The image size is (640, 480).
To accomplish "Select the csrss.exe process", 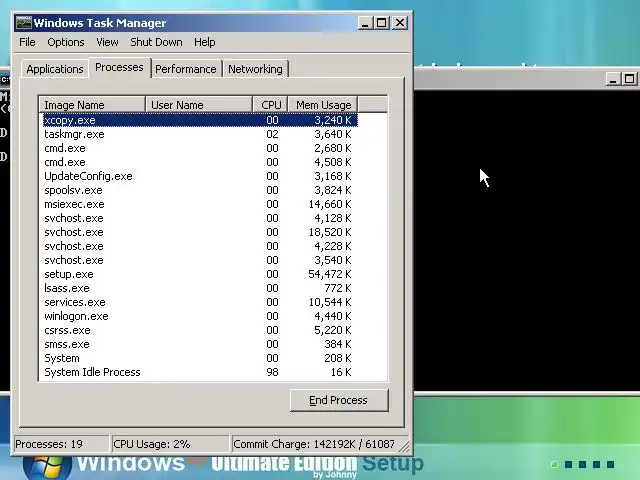I will (x=200, y=330).
